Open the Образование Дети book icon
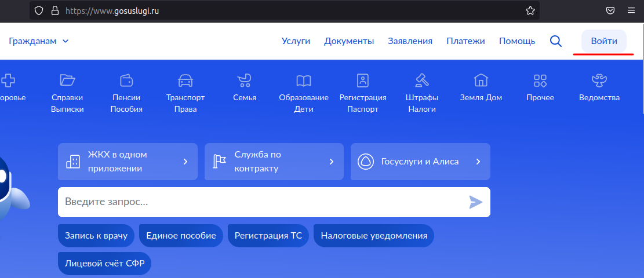The image size is (644, 278). 304,81
